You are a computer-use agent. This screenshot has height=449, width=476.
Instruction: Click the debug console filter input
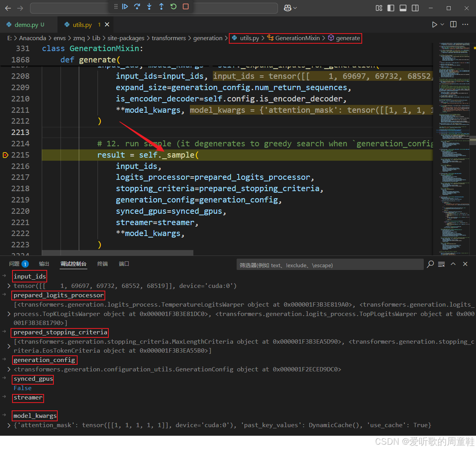pyautogui.click(x=330, y=265)
